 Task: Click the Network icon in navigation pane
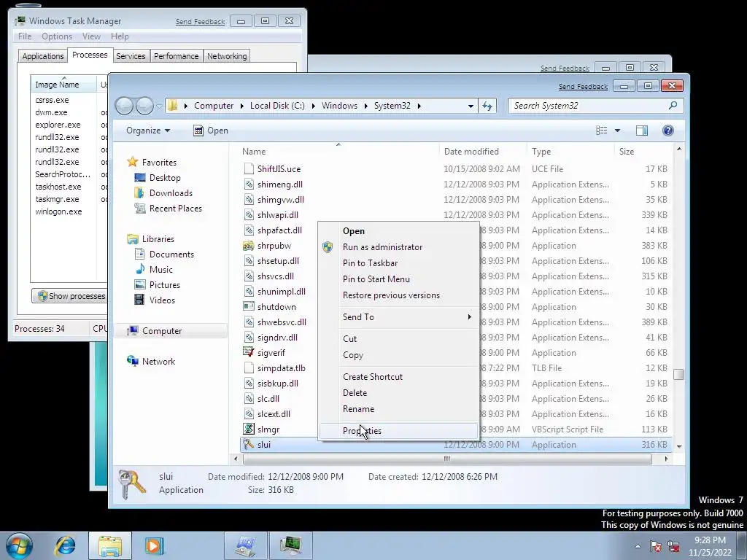click(133, 361)
